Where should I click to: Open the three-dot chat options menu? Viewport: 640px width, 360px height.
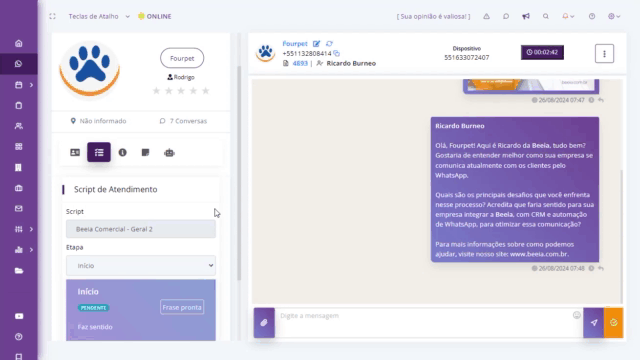tap(604, 53)
